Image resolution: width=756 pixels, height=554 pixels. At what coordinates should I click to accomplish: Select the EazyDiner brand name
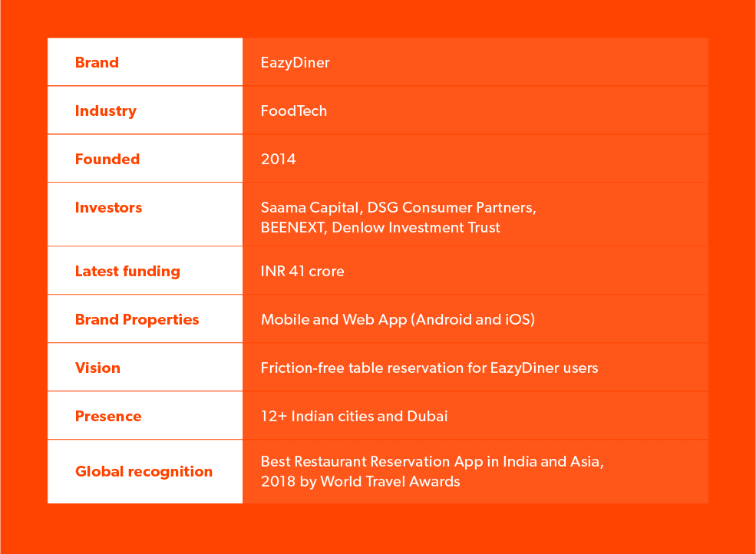point(295,62)
